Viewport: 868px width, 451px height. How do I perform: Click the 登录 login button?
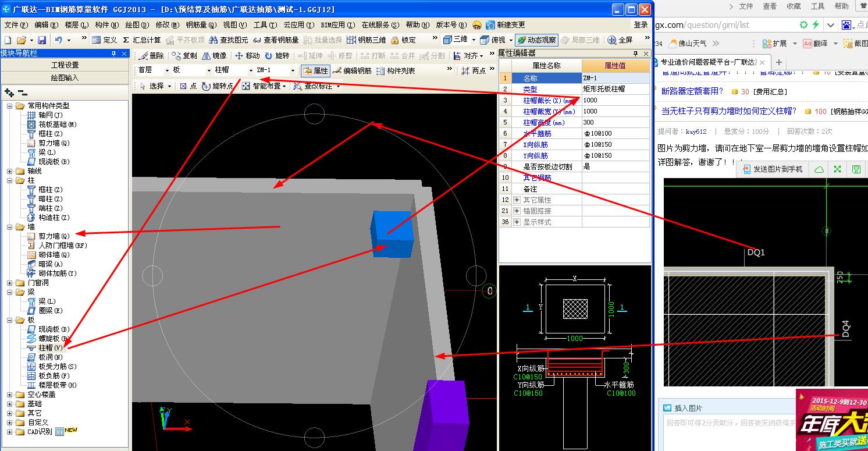click(x=641, y=25)
